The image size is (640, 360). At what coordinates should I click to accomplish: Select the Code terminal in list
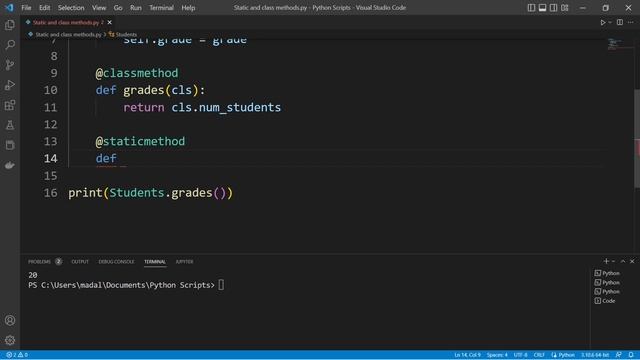click(x=605, y=301)
